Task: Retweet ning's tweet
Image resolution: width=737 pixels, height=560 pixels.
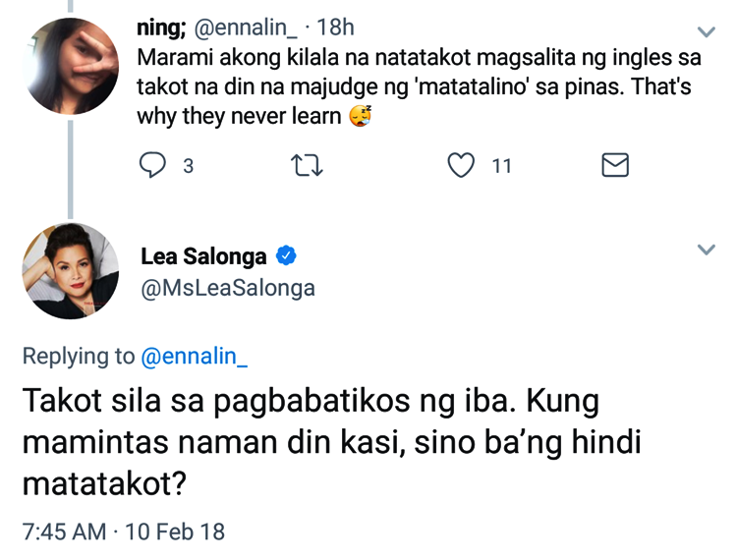Action: [308, 165]
